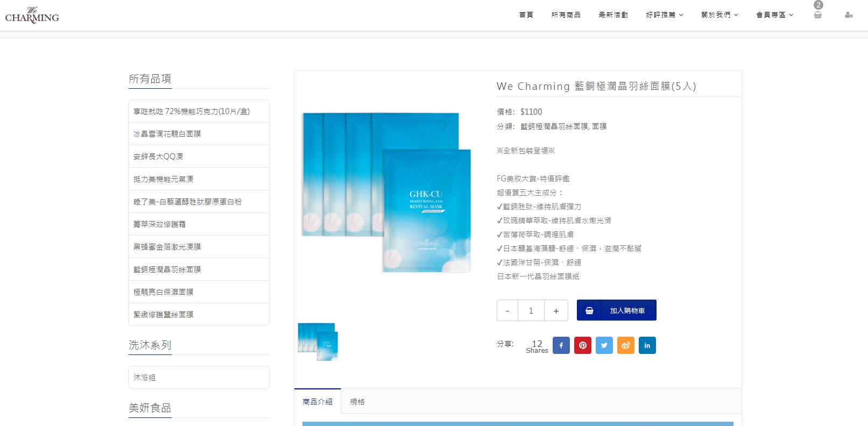Open 享吃就吃 72%機能巧克力 item
This screenshot has height=426, width=868.
(x=199, y=111)
